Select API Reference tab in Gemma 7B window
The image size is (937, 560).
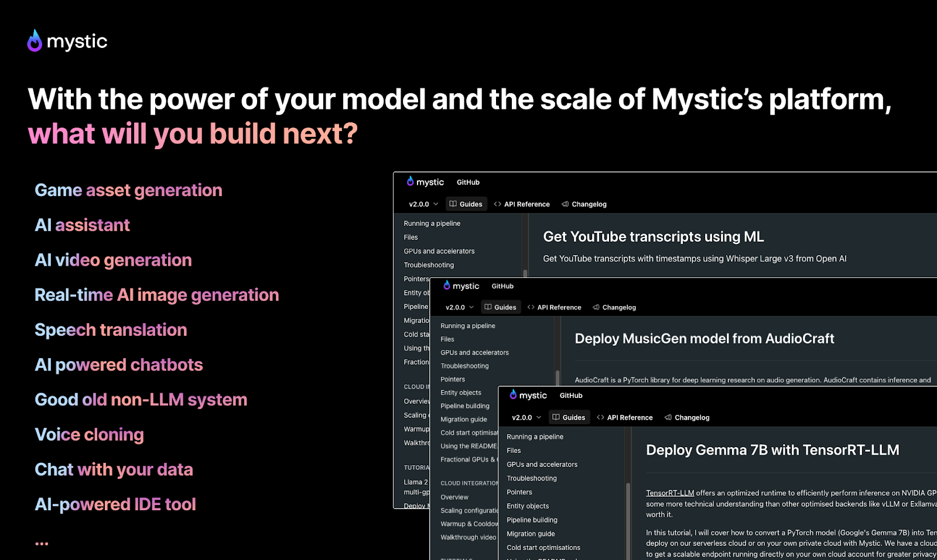(624, 417)
